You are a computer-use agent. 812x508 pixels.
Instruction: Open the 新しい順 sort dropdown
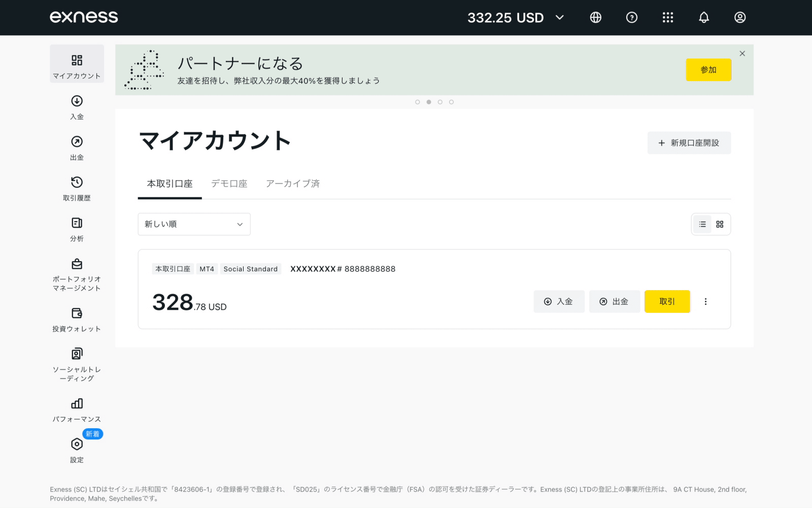194,224
